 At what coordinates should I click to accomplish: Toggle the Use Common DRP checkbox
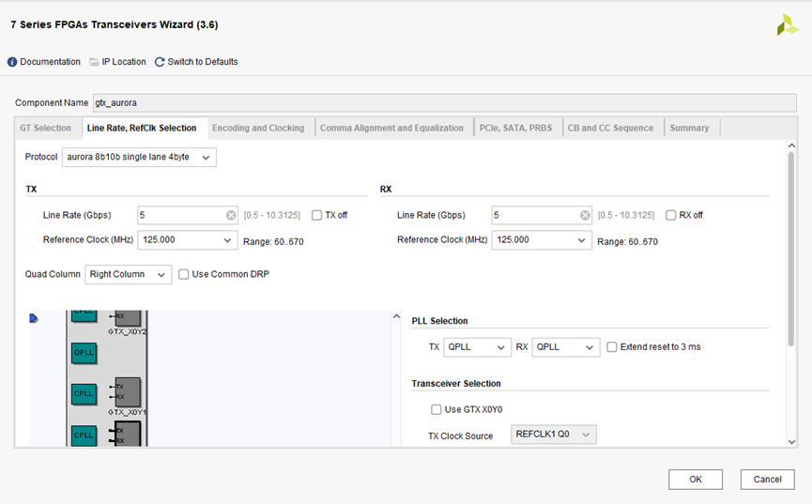(184, 274)
